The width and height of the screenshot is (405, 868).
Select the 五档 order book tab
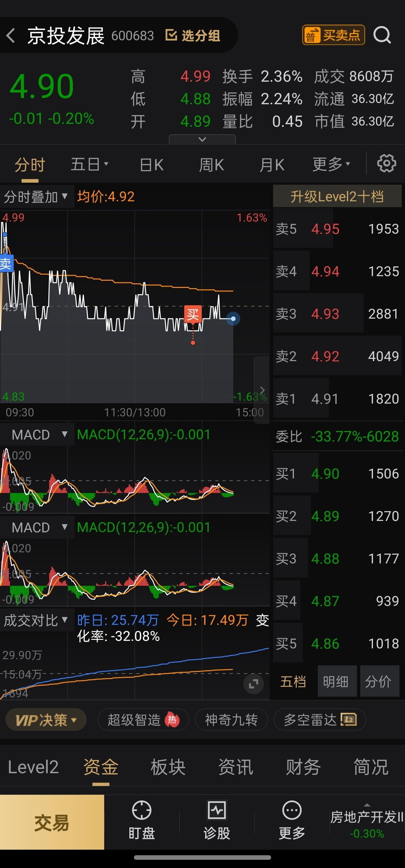293,681
